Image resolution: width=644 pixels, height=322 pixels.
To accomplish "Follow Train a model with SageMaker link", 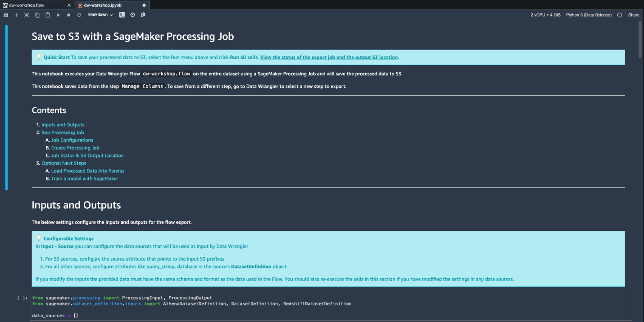I will click(85, 179).
